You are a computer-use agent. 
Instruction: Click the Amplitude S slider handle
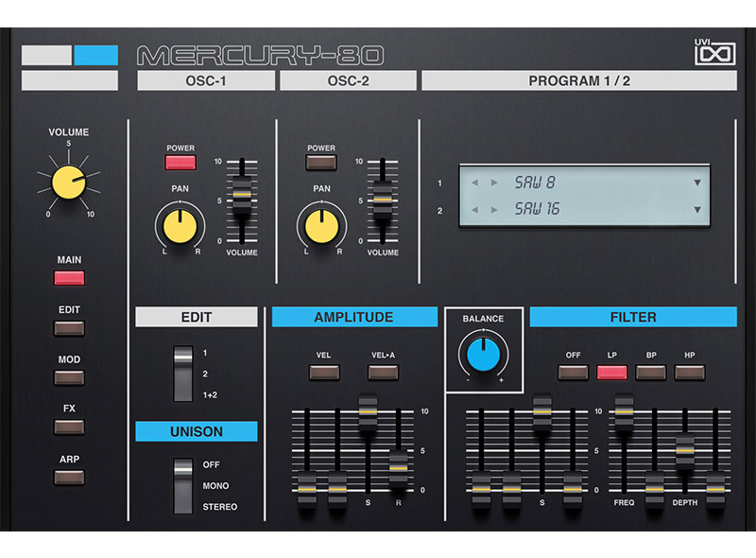[x=368, y=411]
